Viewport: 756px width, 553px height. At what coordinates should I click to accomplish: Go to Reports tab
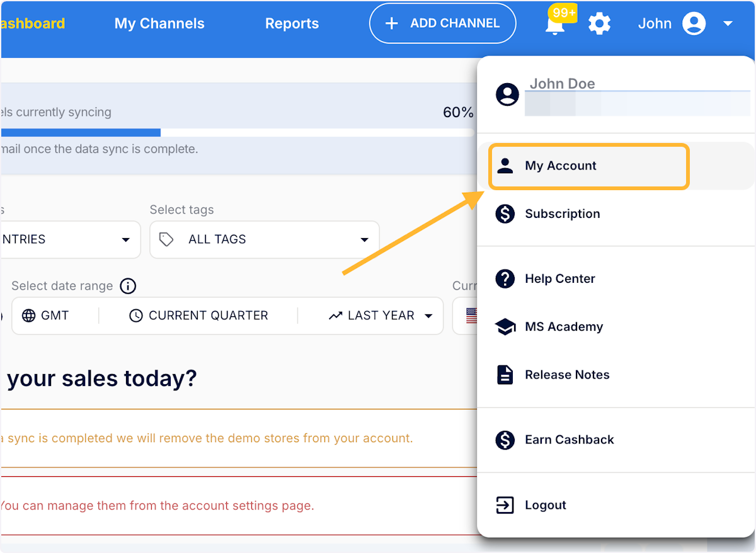[x=292, y=24]
